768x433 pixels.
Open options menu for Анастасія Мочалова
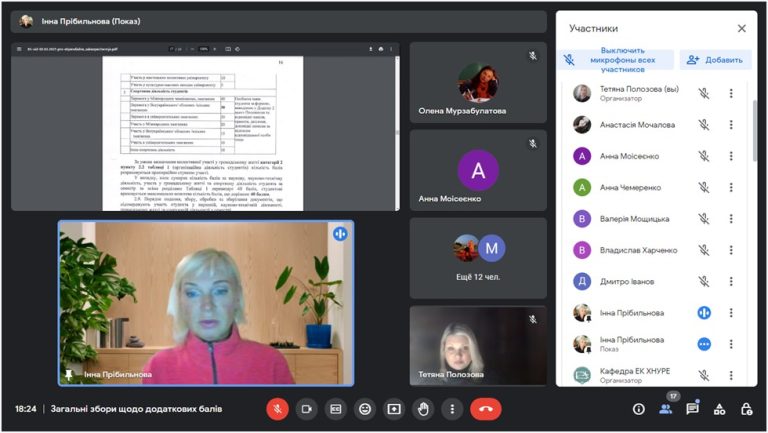(x=731, y=125)
